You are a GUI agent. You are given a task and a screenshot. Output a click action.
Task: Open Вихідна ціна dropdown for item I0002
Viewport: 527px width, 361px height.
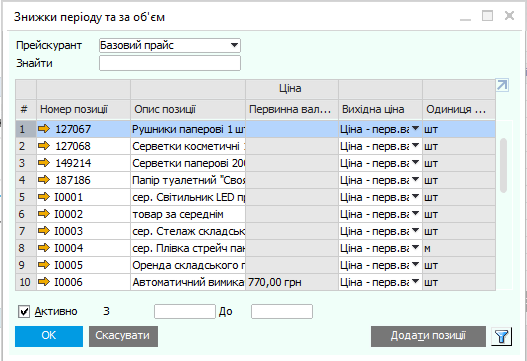[x=415, y=213]
